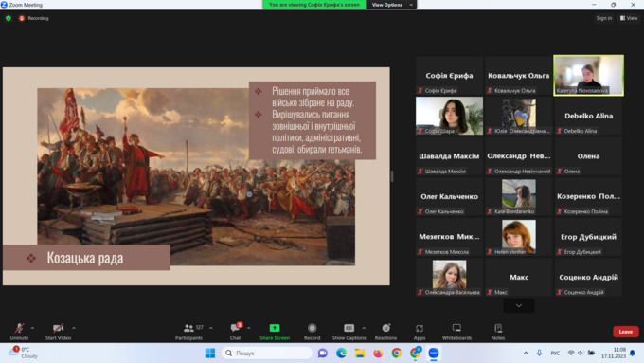
Task: Click the green Share Screen icon
Action: coord(275,328)
